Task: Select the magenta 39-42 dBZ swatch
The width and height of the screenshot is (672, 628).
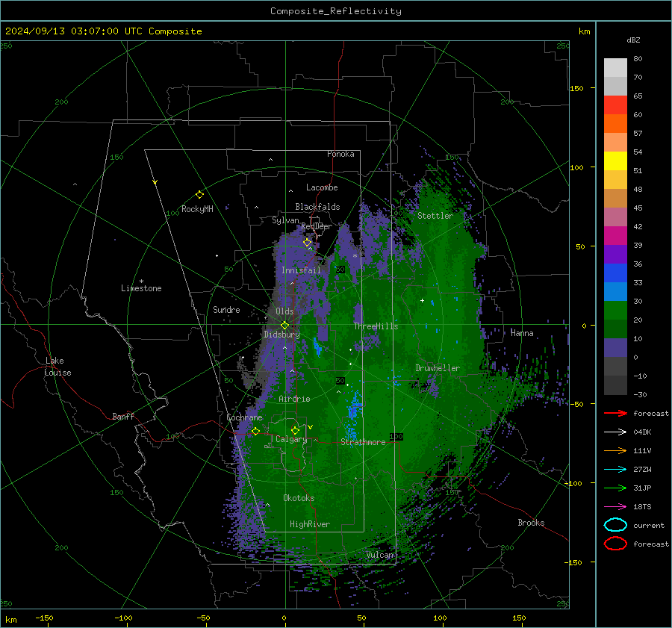Action: 615,236
